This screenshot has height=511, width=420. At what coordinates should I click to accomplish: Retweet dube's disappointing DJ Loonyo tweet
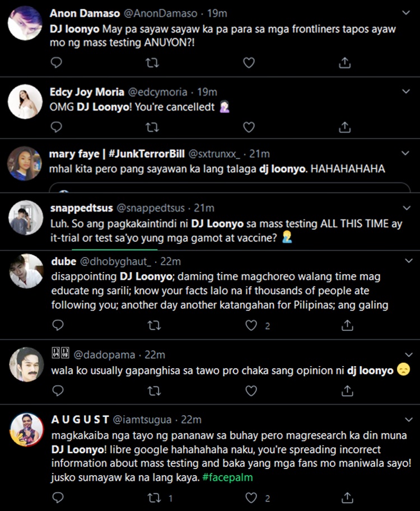click(154, 325)
